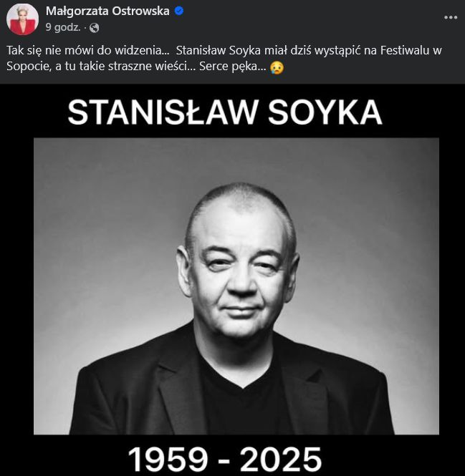Click "Stanisław Soyka" name in post text
The width and height of the screenshot is (465, 476).
click(219, 50)
